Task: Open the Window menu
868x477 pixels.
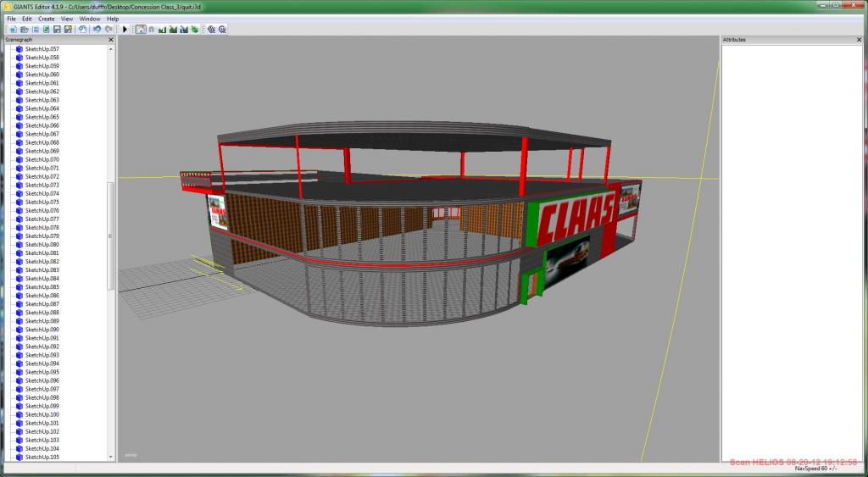Action: coord(90,19)
